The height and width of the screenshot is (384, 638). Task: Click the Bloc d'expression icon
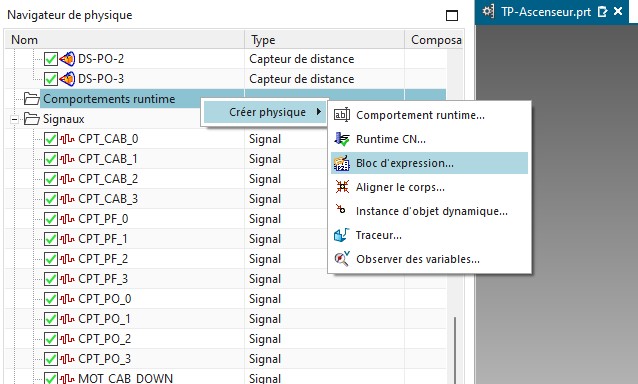click(x=342, y=163)
